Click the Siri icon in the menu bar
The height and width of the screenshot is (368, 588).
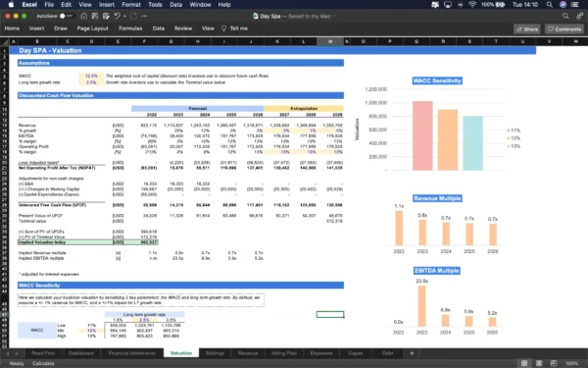coord(563,5)
